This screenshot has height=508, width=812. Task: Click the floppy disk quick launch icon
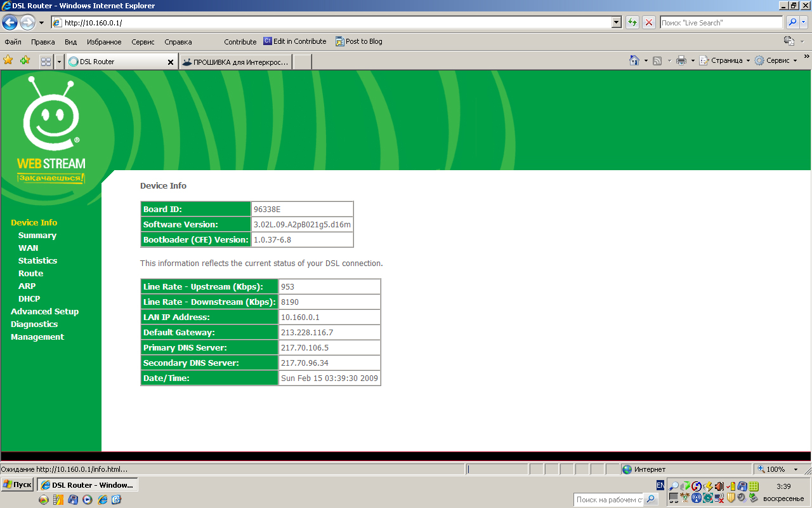[73, 500]
